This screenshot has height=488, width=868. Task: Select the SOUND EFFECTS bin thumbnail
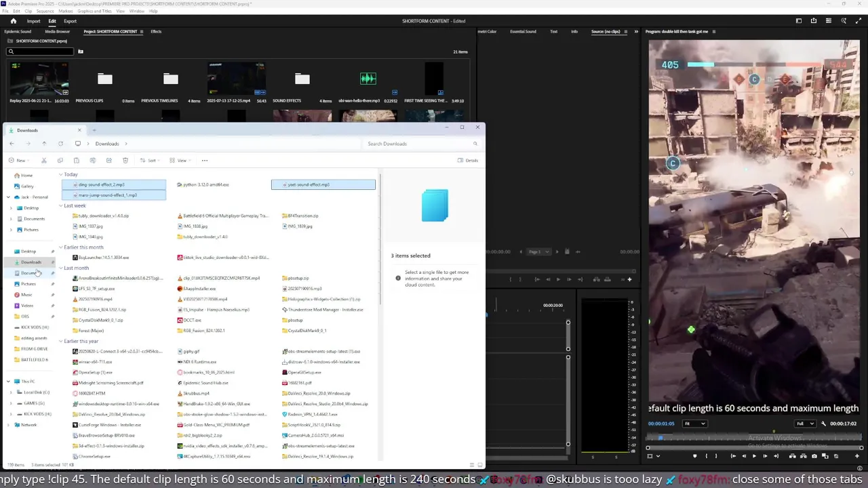coord(302,79)
